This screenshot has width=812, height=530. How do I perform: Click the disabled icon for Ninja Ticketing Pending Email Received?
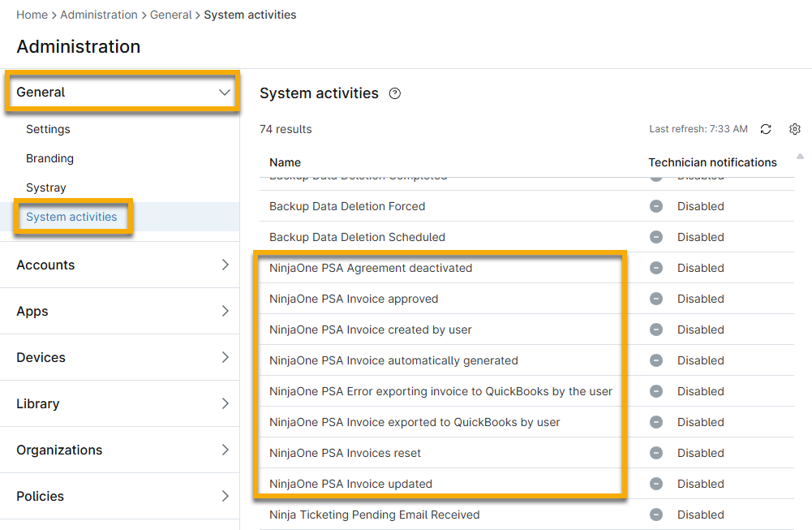click(656, 515)
